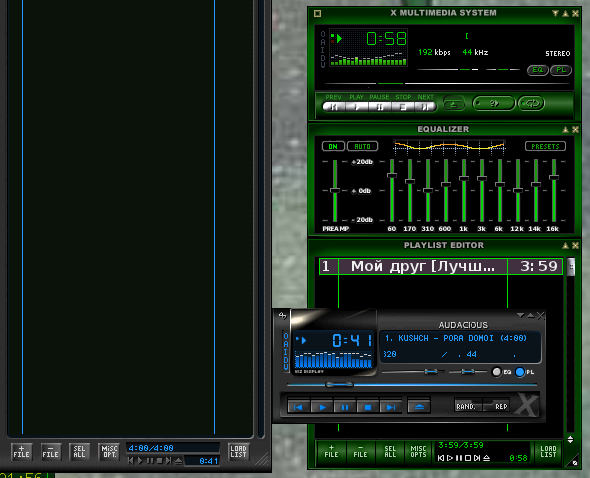Image resolution: width=590 pixels, height=478 pixels.
Task: Click the spectrum visualizer in X Multimedia System
Action: click(368, 59)
